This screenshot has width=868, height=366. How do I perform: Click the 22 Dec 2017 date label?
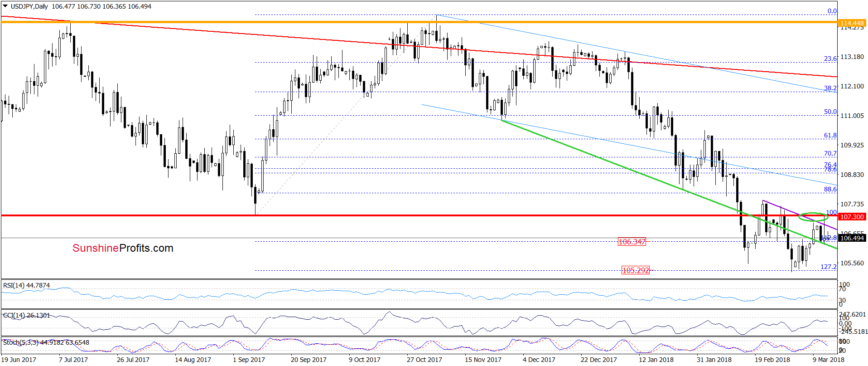[599, 360]
